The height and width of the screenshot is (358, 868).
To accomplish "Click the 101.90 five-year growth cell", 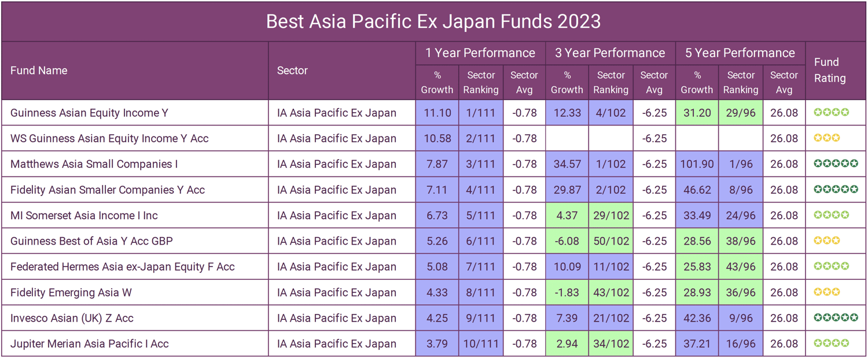I will click(x=697, y=164).
